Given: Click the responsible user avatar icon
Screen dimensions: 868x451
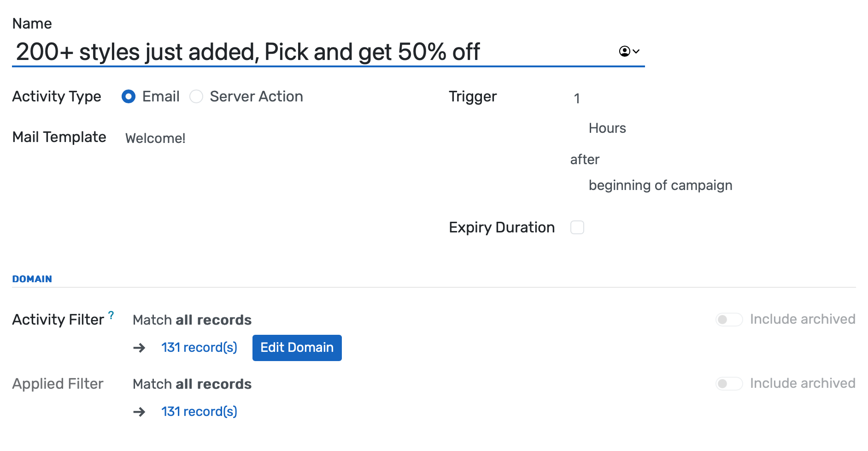Looking at the screenshot, I should [x=624, y=51].
